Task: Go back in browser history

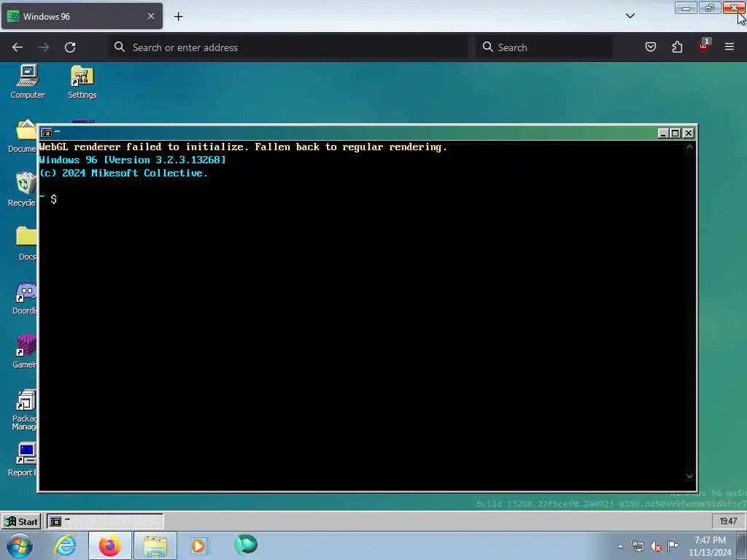Action: (18, 47)
